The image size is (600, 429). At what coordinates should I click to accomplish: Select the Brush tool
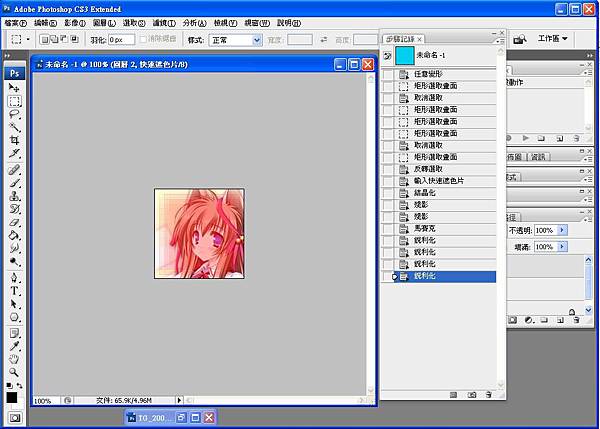tap(15, 183)
